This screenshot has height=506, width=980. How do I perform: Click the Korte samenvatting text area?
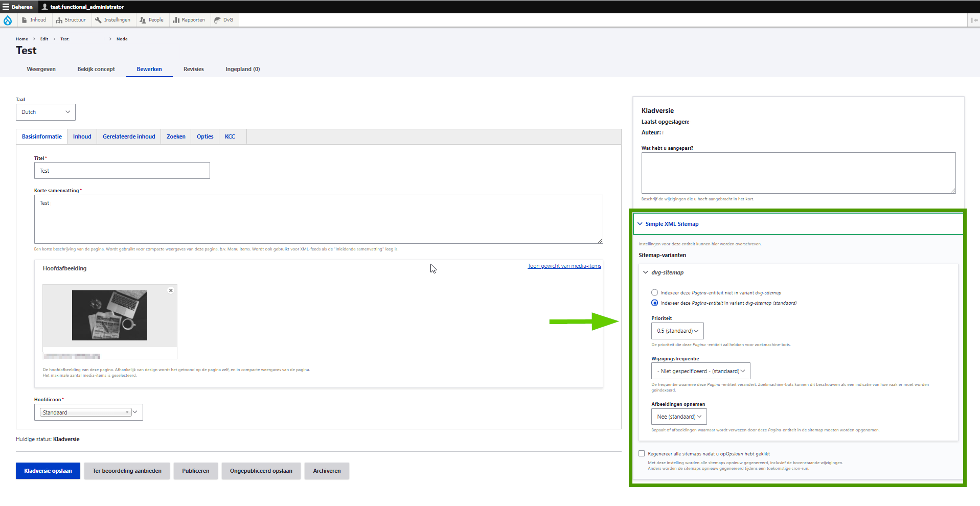click(318, 219)
